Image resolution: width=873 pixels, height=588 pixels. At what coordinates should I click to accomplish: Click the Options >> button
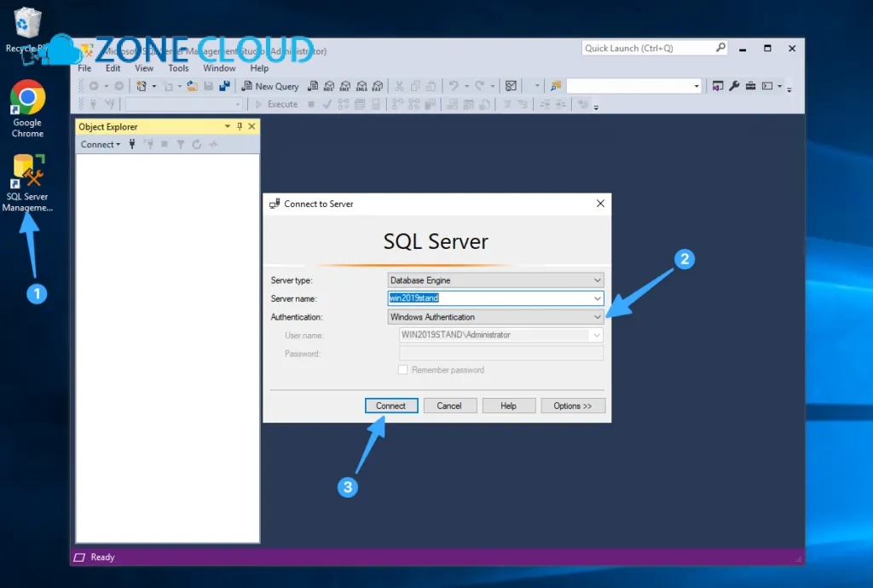pyautogui.click(x=573, y=406)
